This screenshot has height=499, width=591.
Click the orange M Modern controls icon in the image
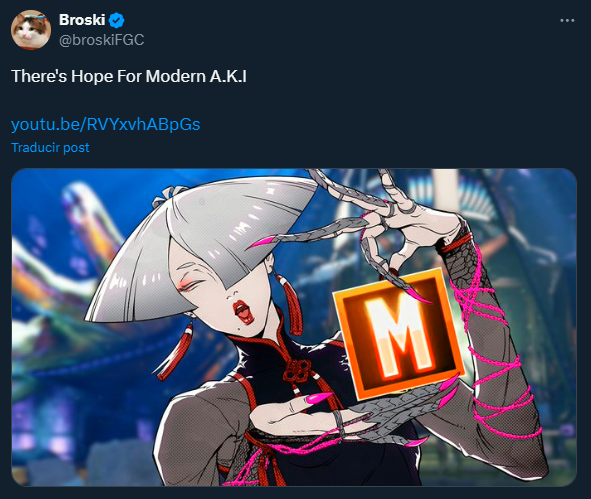(x=399, y=334)
